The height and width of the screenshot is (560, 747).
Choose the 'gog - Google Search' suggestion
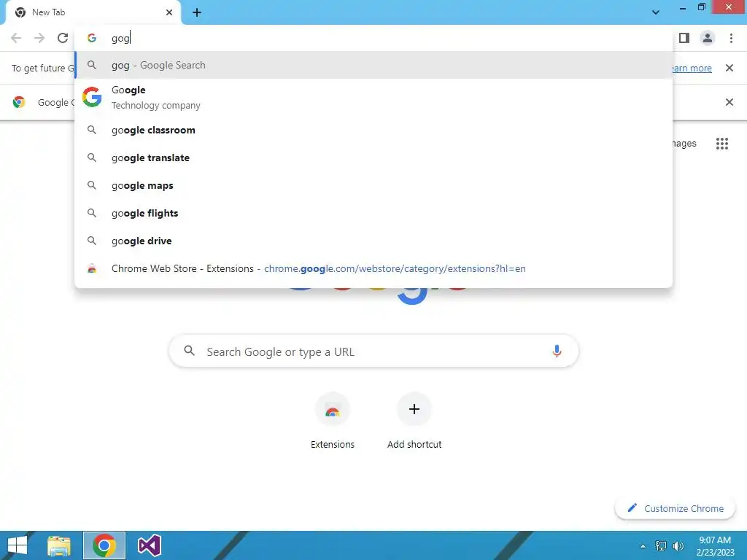373,65
